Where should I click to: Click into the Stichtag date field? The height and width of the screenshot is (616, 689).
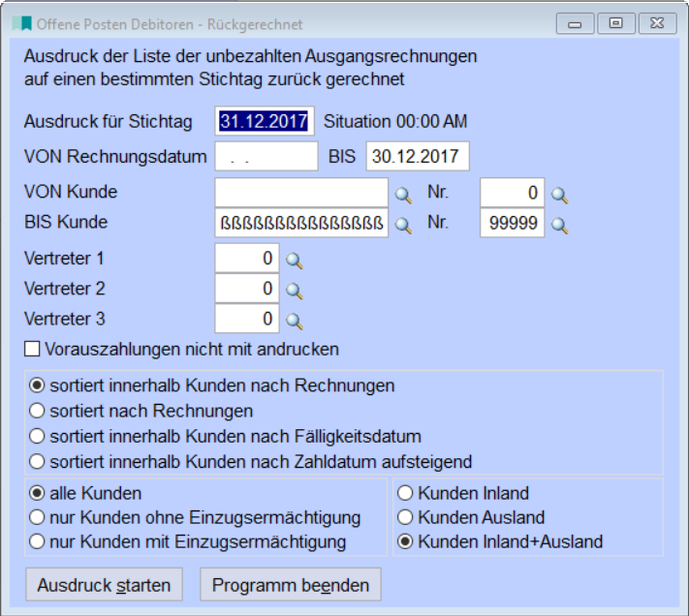pos(264,121)
